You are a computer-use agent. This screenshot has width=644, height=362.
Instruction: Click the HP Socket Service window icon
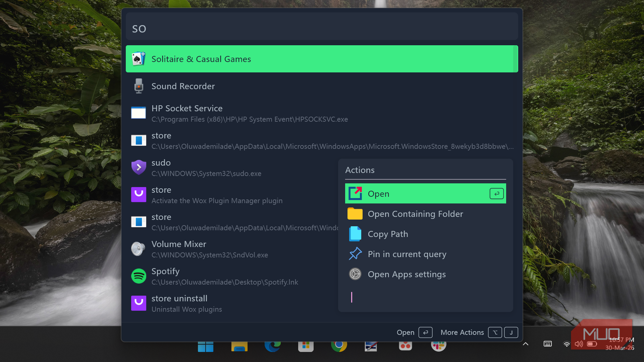[x=139, y=113]
